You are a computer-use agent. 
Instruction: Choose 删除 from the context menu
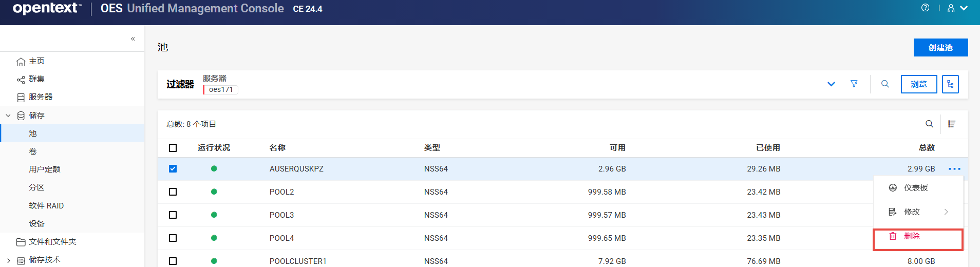912,236
